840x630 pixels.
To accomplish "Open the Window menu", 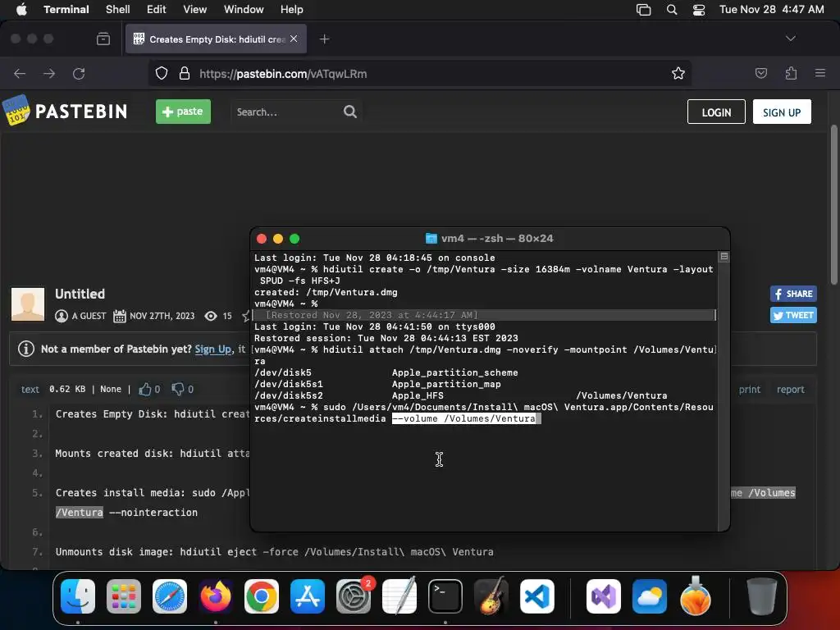I will click(x=243, y=9).
